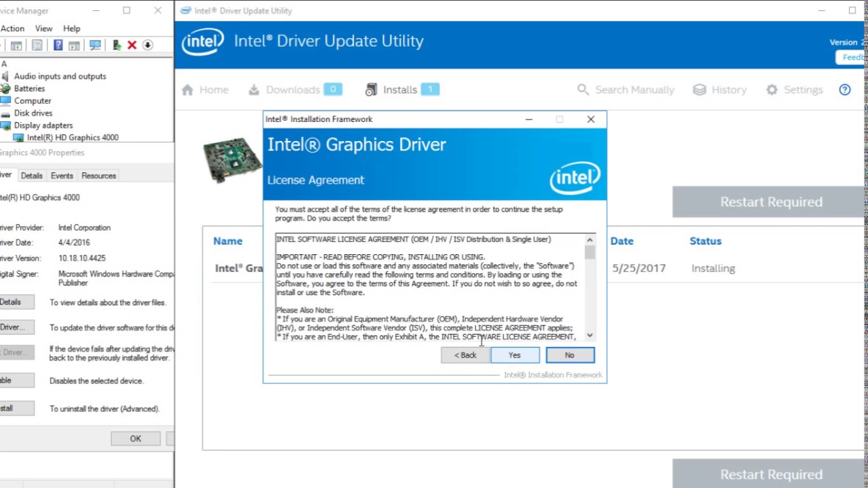Image resolution: width=868 pixels, height=488 pixels.
Task: Switch to the Events tab in Properties
Action: (62, 176)
